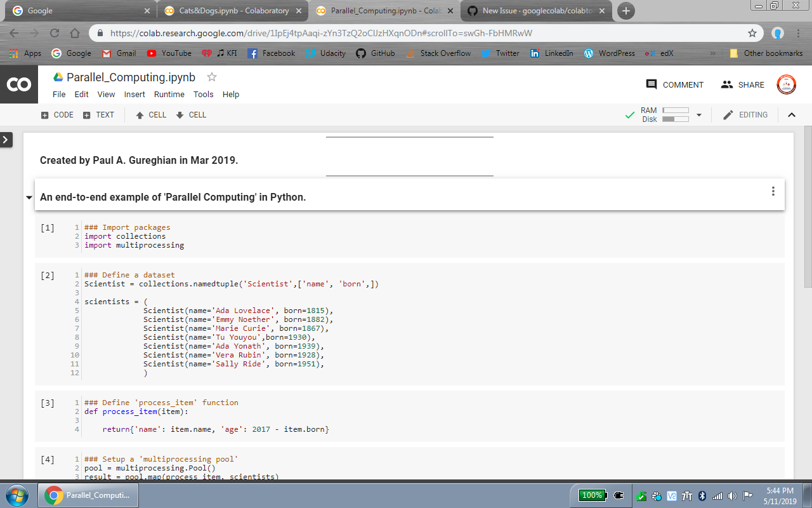
Task: Open the Twitter bookmark
Action: 501,53
